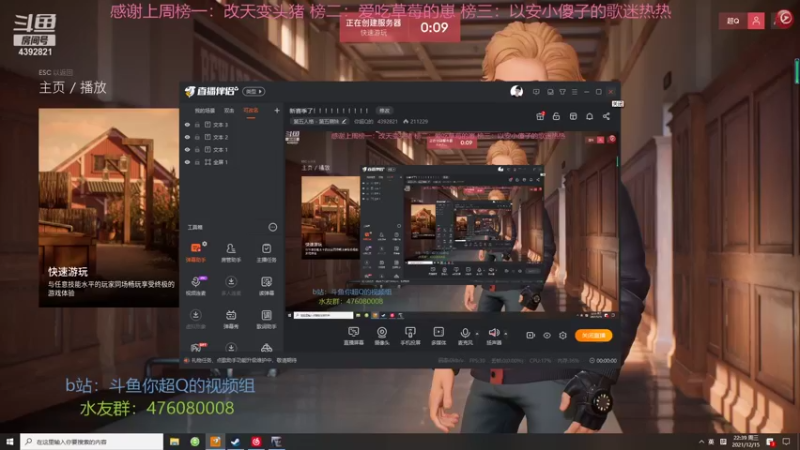Add a 手机投屏 phone mirroring source

coord(410,336)
